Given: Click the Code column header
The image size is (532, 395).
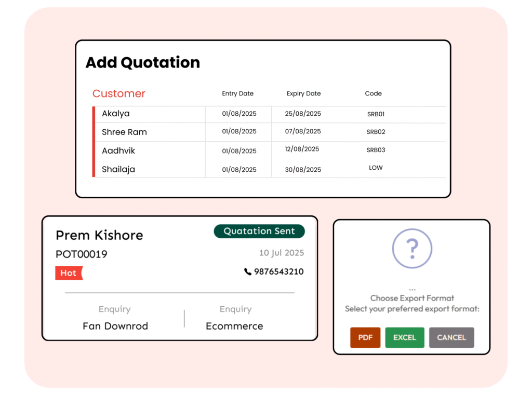Looking at the screenshot, I should (373, 94).
